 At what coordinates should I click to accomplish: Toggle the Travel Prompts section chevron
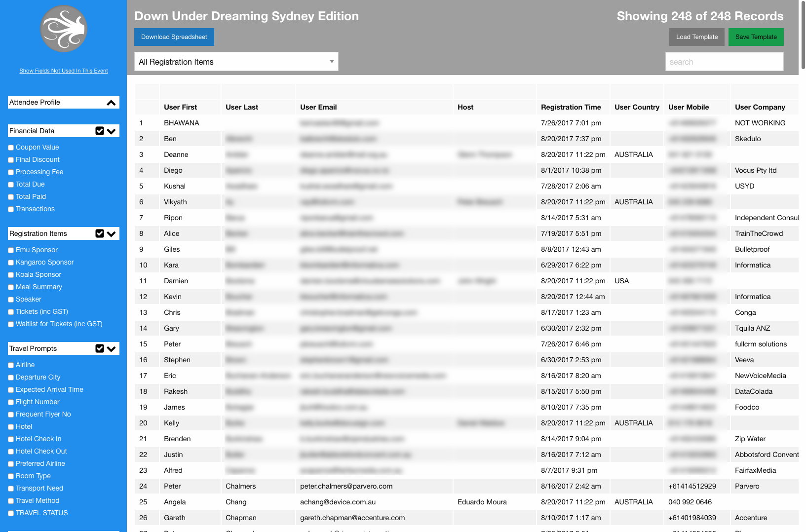[x=112, y=349]
